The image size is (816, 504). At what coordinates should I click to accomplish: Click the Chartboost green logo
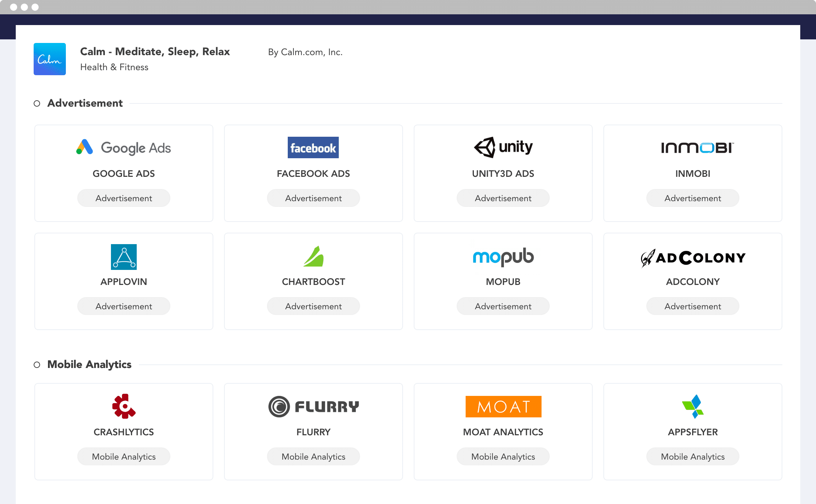[314, 256]
